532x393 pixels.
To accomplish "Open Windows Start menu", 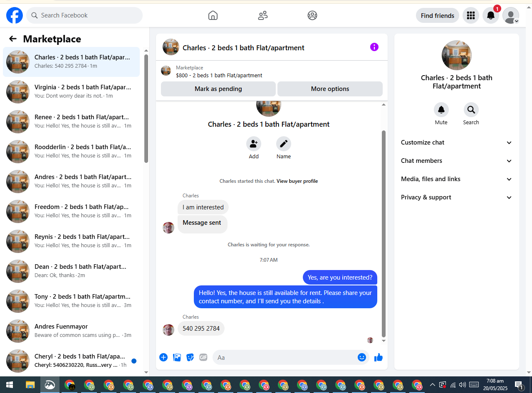I will 10,385.
